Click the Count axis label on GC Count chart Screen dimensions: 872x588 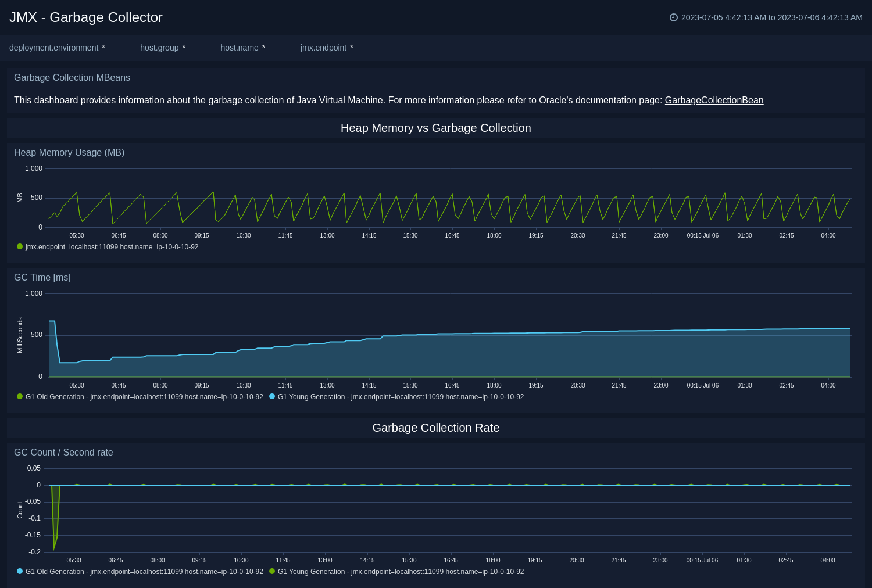tap(20, 510)
